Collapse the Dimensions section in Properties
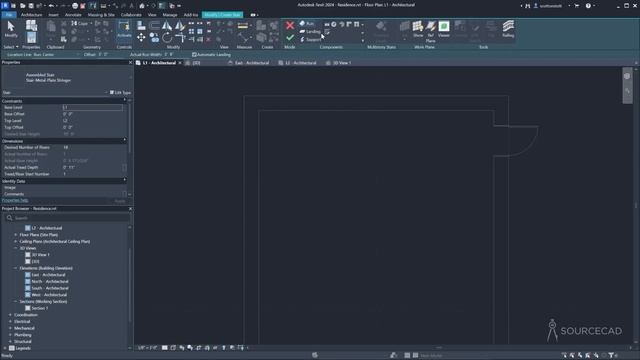 pos(125,140)
